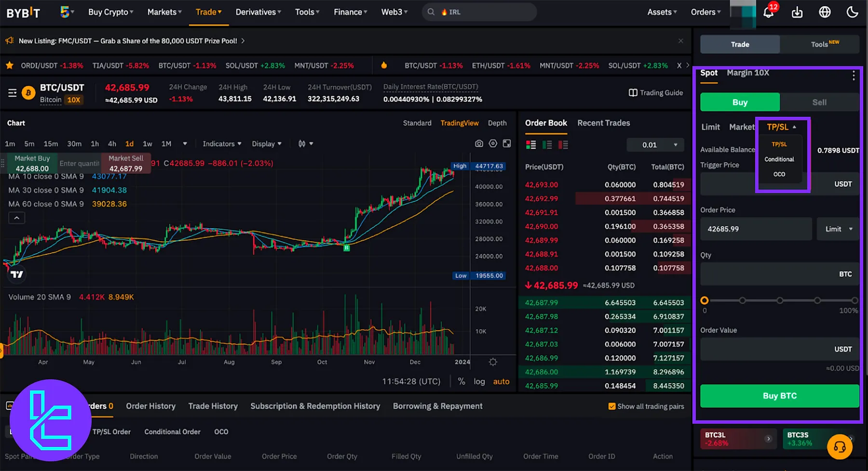The height and width of the screenshot is (471, 868).
Task: Open chart fullscreen icon
Action: (x=507, y=143)
